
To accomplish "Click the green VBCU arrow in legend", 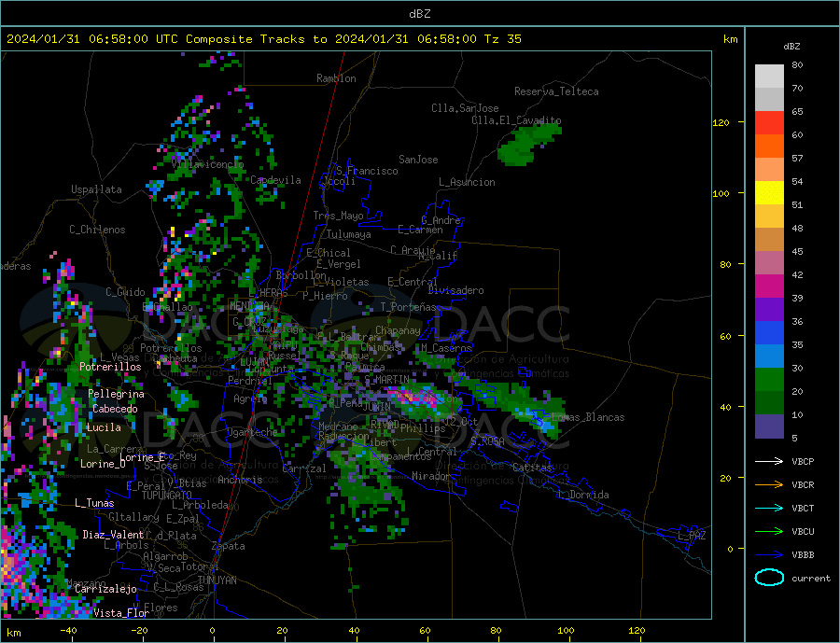I will point(770,532).
